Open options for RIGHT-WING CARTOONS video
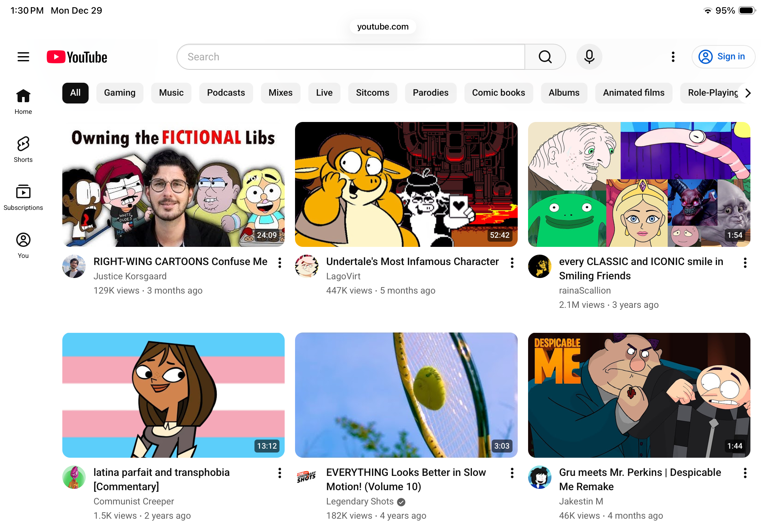 click(x=279, y=263)
